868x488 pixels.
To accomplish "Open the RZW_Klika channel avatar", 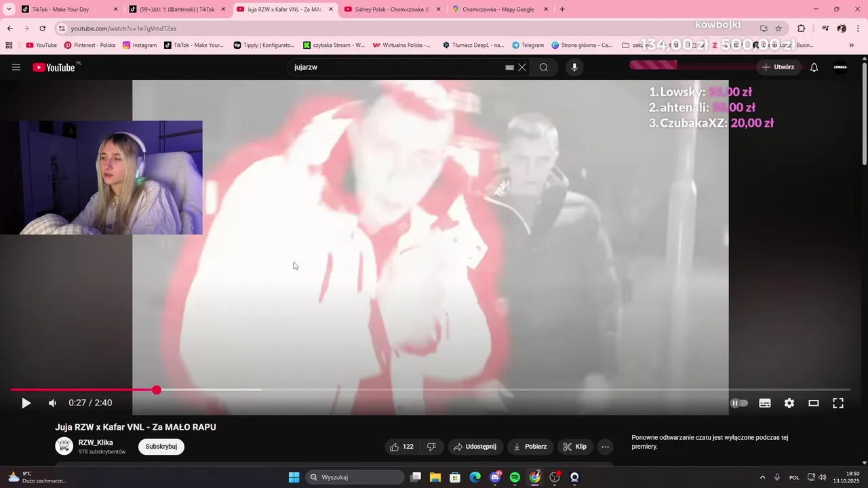I will tap(64, 446).
